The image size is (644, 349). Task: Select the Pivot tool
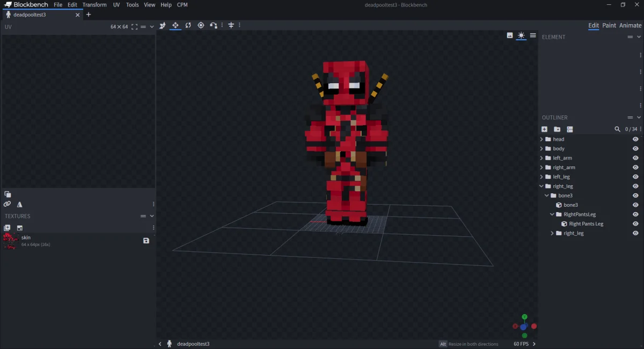tap(201, 25)
